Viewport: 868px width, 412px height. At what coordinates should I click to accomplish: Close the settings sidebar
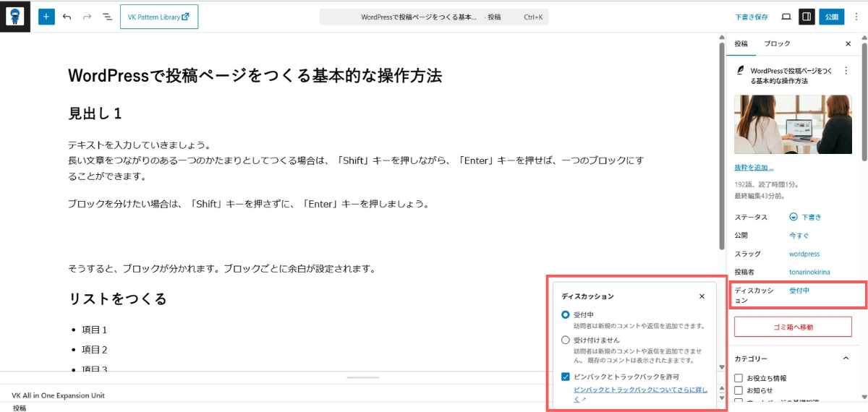[848, 44]
